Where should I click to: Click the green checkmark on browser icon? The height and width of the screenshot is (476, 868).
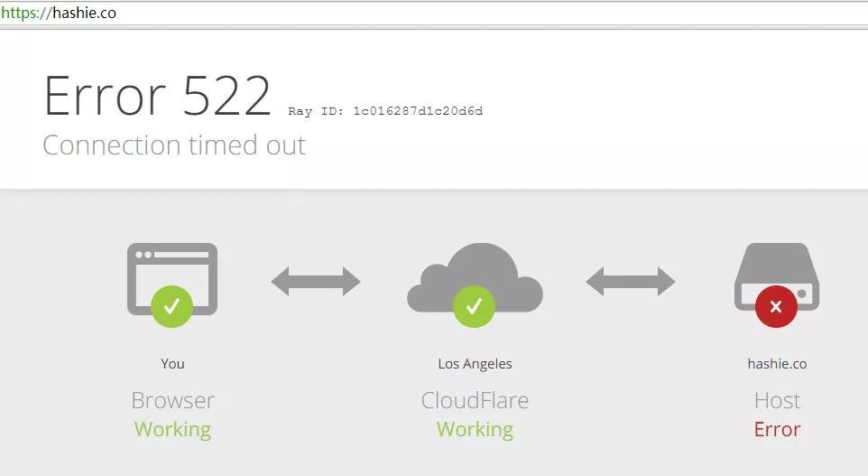(x=171, y=306)
